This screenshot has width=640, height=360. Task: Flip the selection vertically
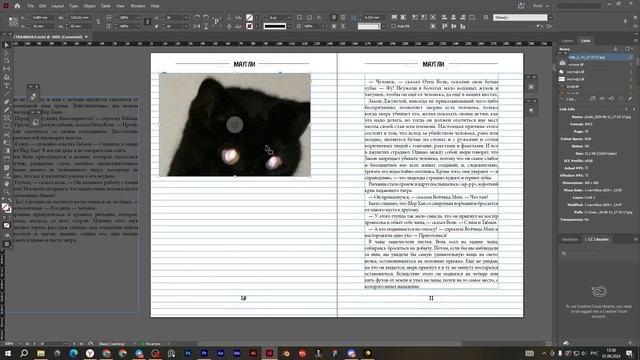[206, 26]
